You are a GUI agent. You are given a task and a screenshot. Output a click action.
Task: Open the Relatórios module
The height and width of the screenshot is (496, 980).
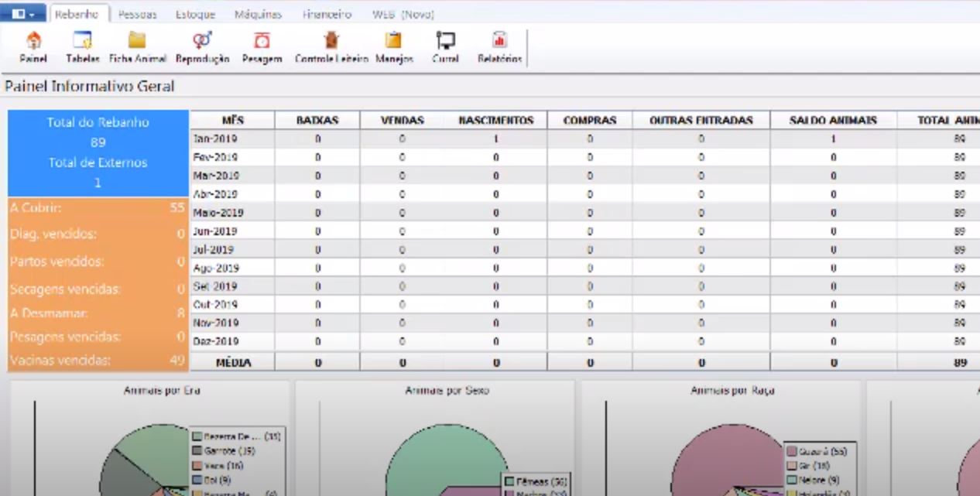pyautogui.click(x=498, y=46)
